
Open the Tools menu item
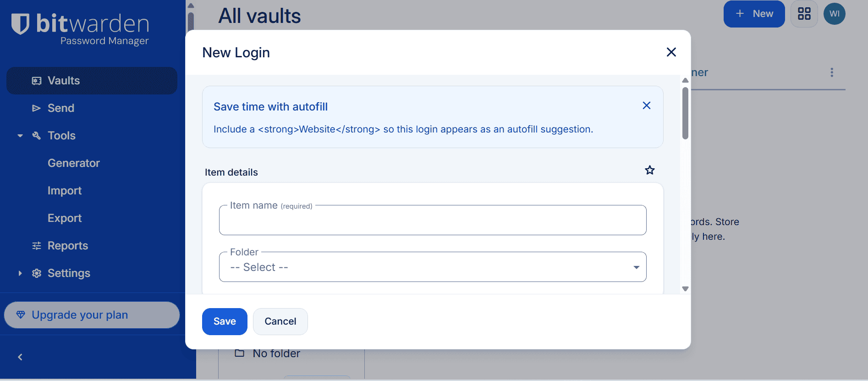pos(61,136)
